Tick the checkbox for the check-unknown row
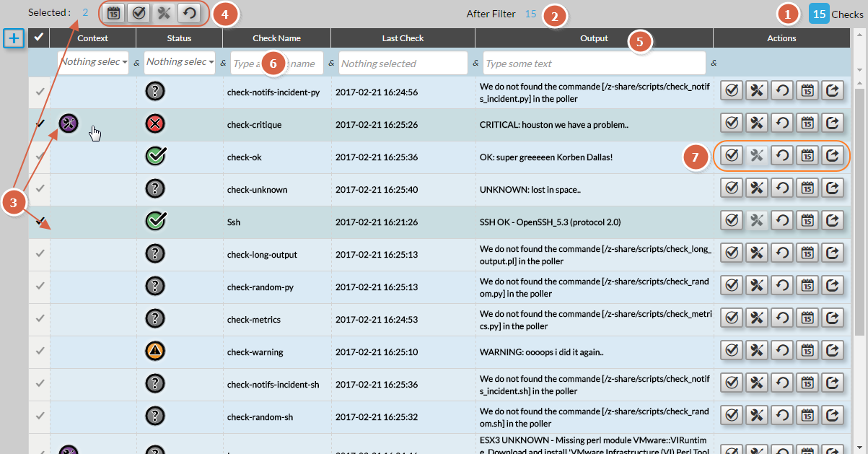 (x=40, y=189)
